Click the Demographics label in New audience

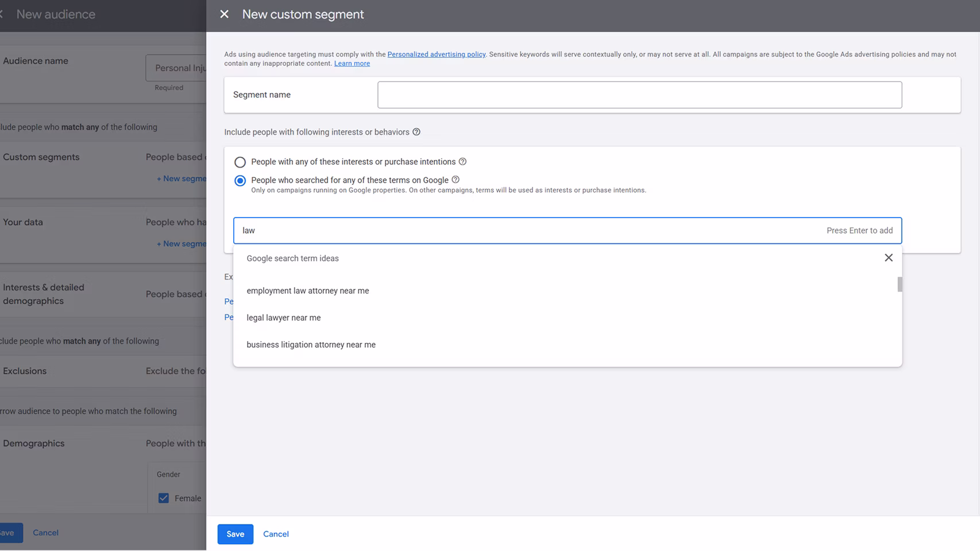[x=34, y=444]
